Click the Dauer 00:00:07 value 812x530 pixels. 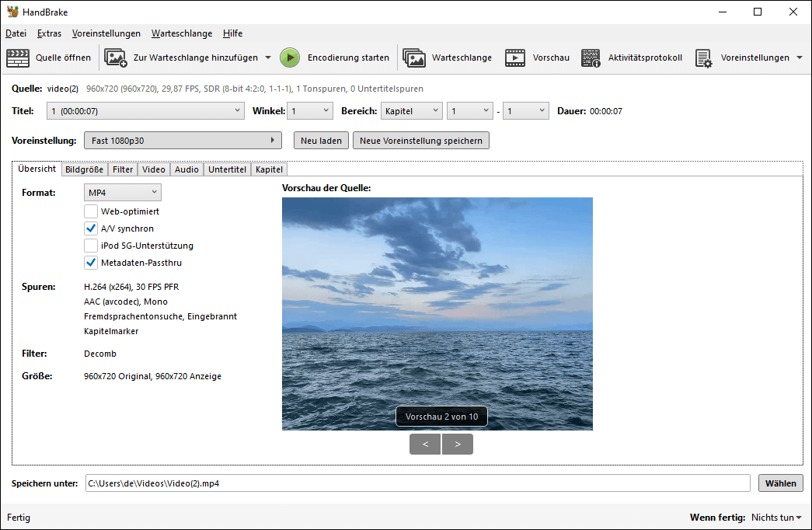coord(606,111)
